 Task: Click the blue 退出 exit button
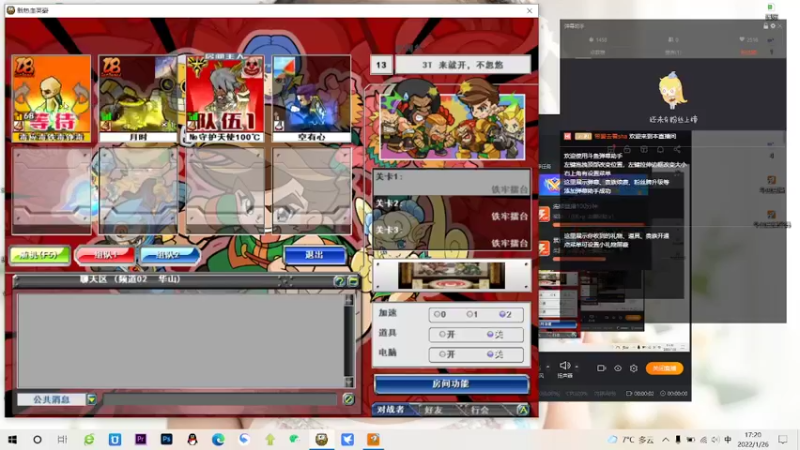(x=315, y=255)
